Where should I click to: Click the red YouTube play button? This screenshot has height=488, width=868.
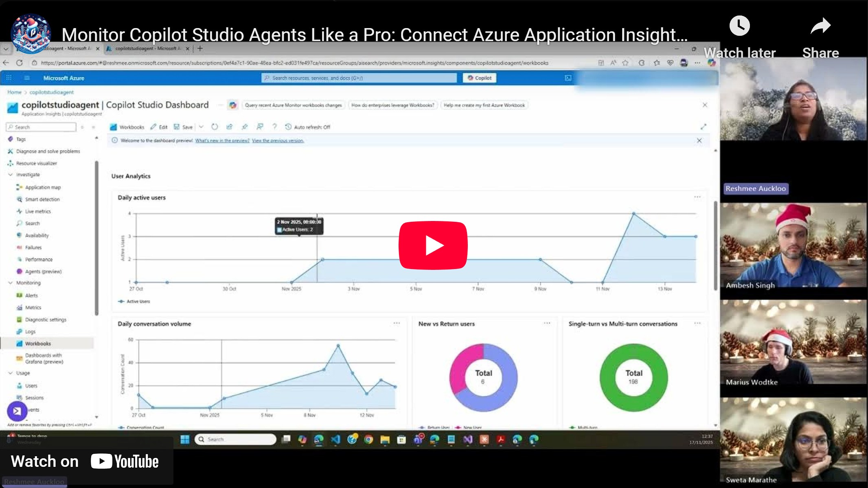(x=433, y=245)
